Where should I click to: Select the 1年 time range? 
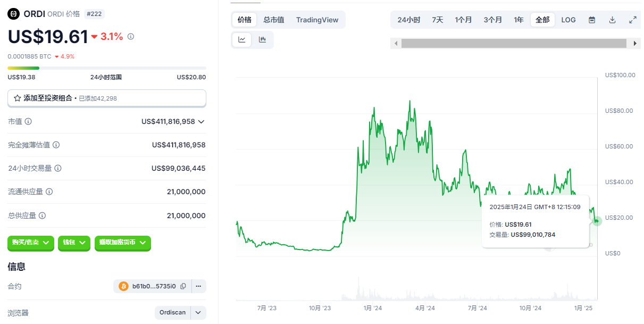point(518,20)
